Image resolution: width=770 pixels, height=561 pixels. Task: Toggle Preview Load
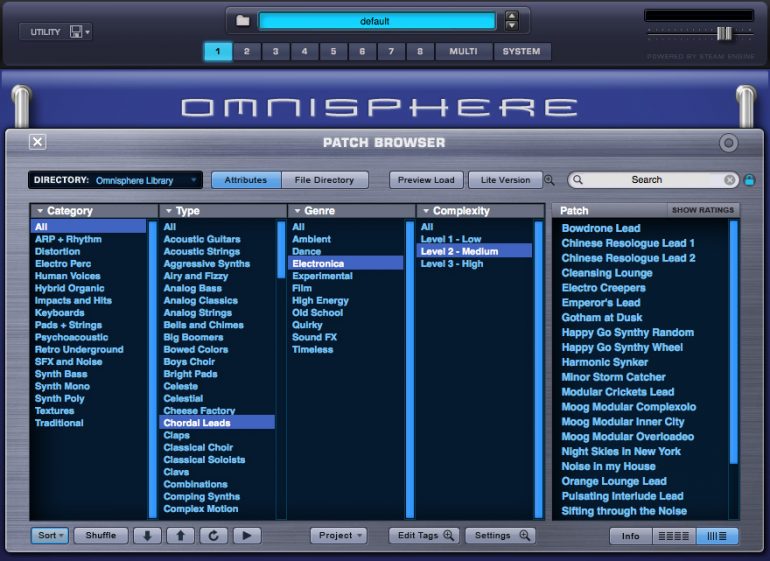pos(426,180)
